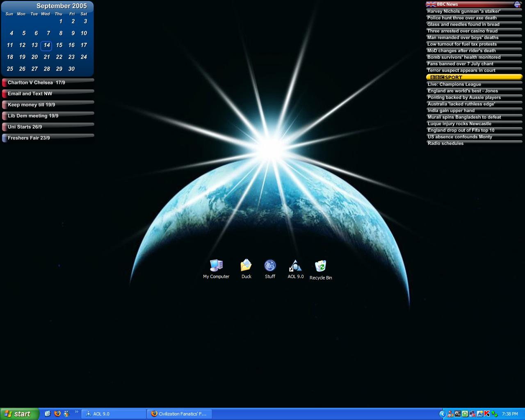
Task: Open the My Computer desktop icon
Action: [x=216, y=269]
